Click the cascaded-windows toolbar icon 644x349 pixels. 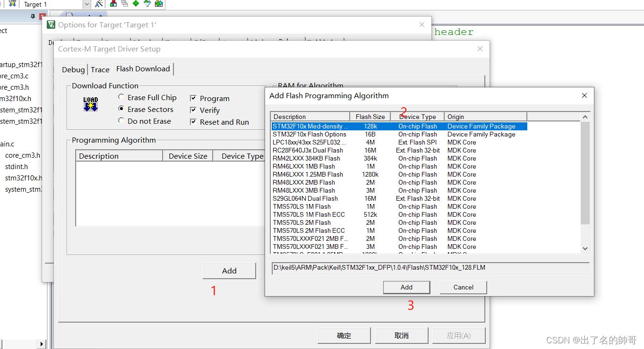(124, 4)
